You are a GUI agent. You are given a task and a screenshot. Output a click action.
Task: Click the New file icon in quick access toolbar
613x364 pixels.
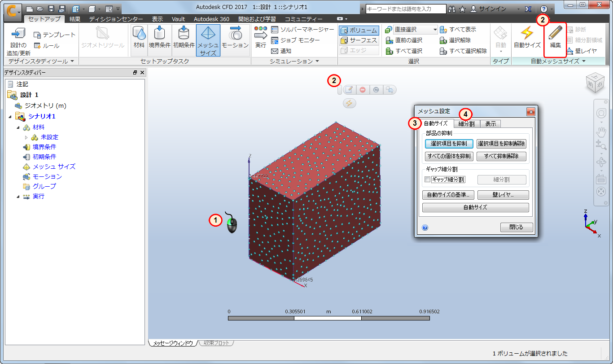(30, 9)
